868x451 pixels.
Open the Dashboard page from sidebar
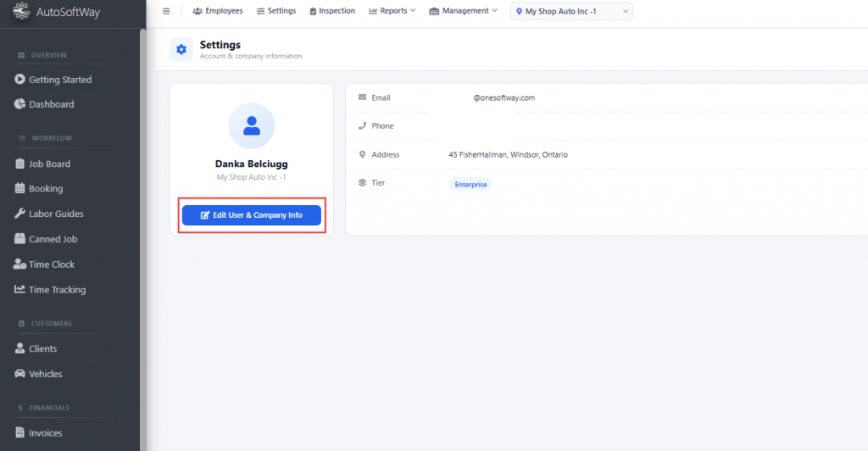click(x=51, y=104)
